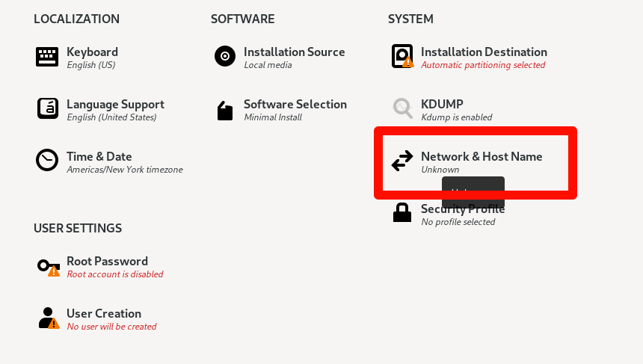Viewport: 643px width, 364px height.
Task: Click 'Automatic partitioning selected' warning text
Action: (x=483, y=65)
